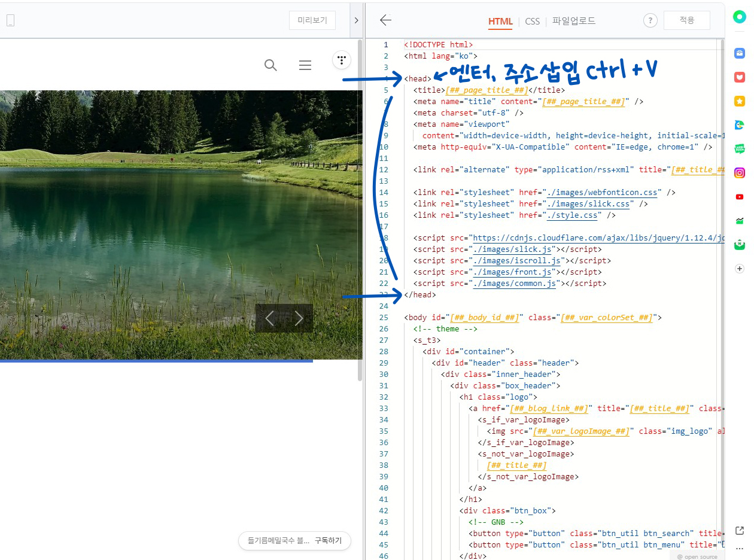Show the previous slide with left arrow
The height and width of the screenshot is (560, 754).
point(270,318)
